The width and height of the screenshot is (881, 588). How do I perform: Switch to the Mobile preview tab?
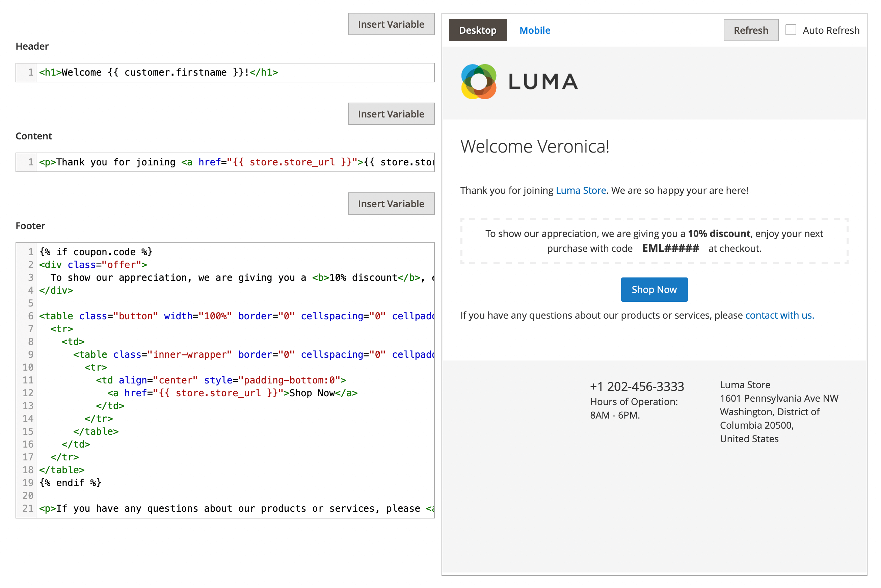[535, 30]
